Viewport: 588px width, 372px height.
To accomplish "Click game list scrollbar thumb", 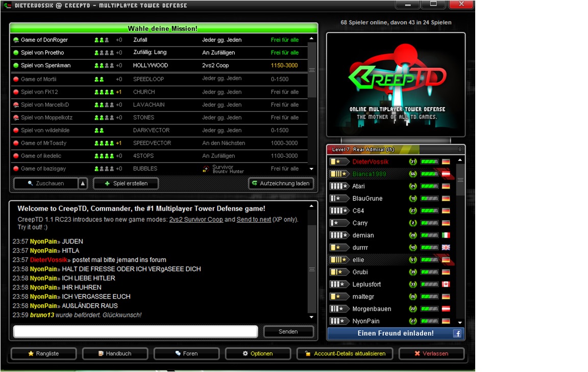I will [x=312, y=70].
